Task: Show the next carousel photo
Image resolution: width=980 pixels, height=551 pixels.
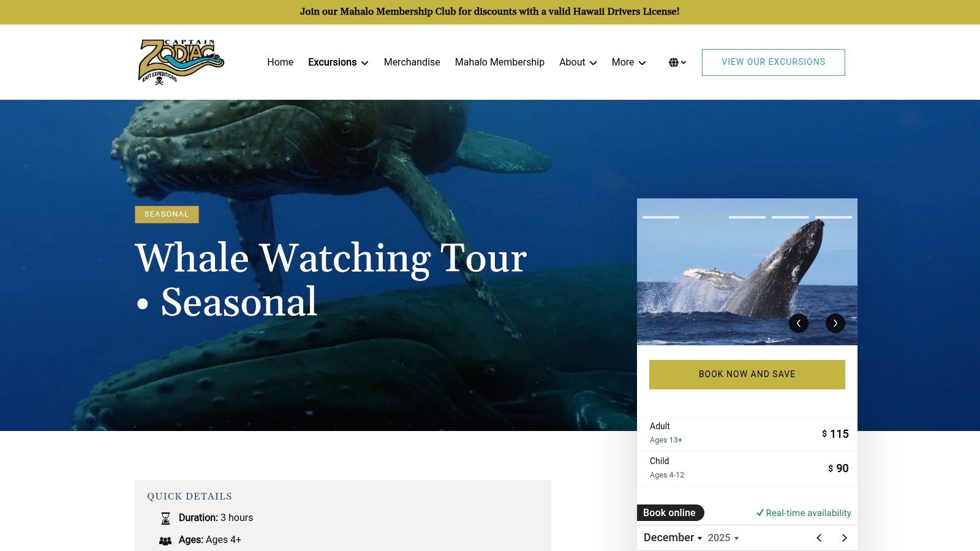Action: 835,323
